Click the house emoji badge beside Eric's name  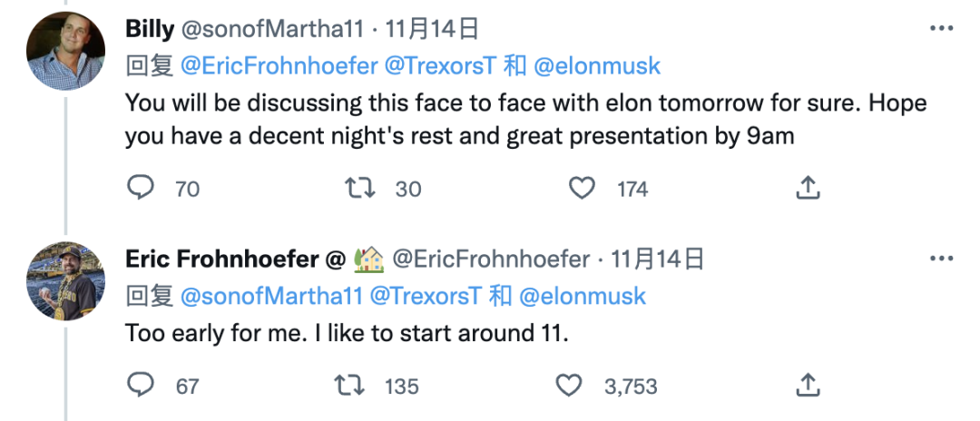[368, 259]
